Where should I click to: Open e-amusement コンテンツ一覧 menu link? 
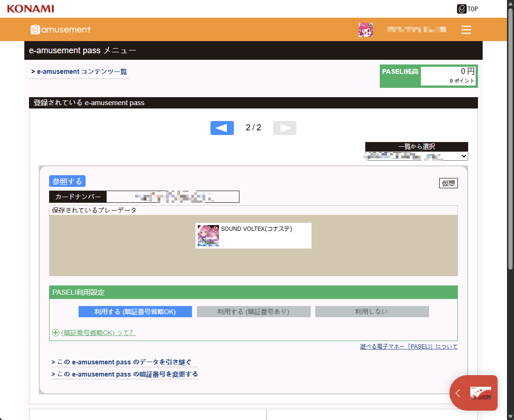point(79,72)
